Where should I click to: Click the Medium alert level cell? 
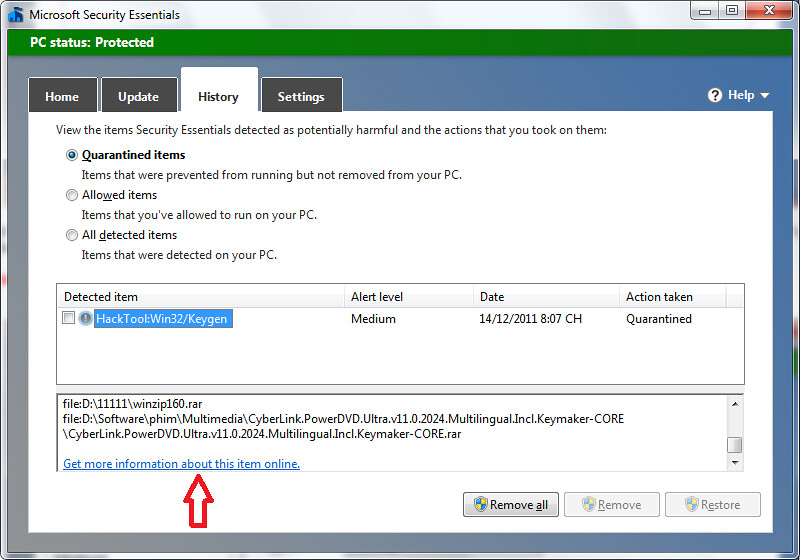[x=373, y=319]
